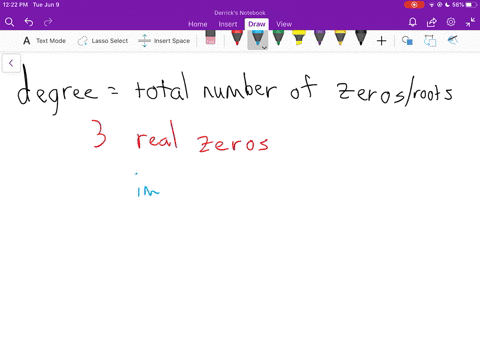
Task: Open the share notebook icon
Action: click(432, 22)
